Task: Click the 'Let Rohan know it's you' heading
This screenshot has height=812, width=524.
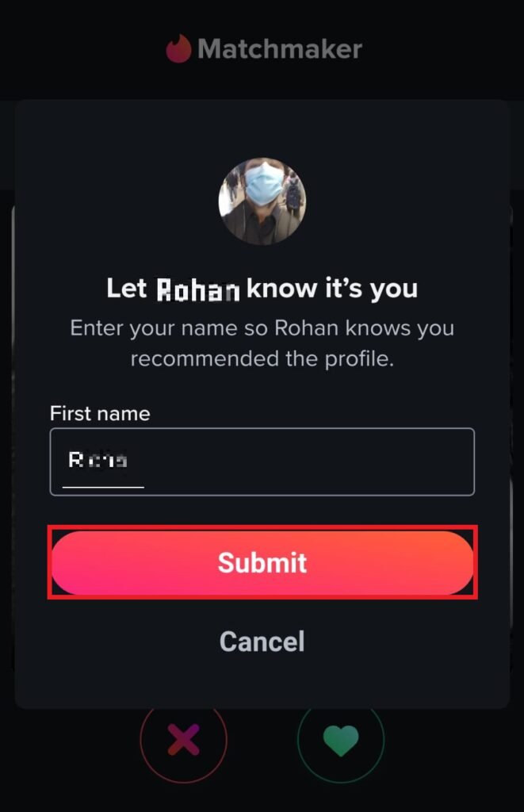Action: [262, 289]
